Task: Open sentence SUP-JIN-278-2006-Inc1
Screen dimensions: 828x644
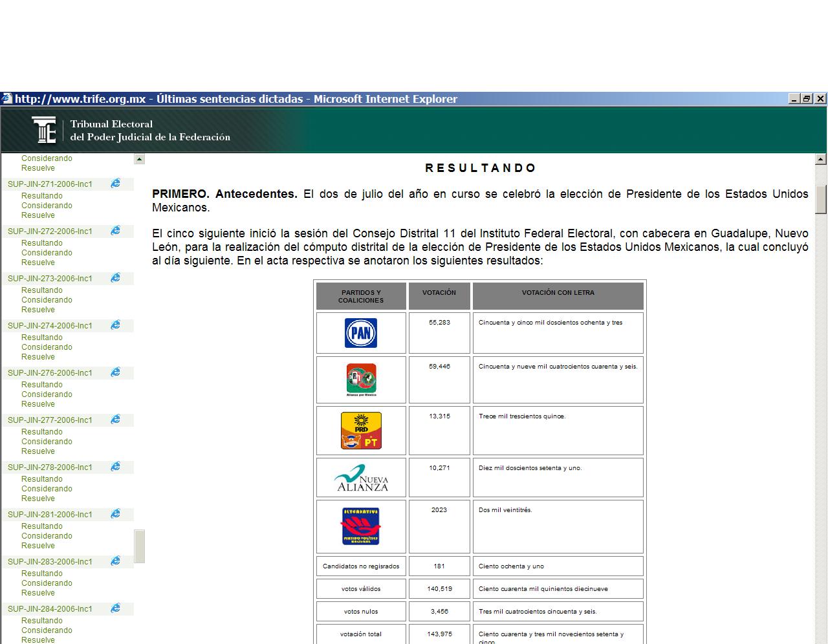Action: point(50,467)
